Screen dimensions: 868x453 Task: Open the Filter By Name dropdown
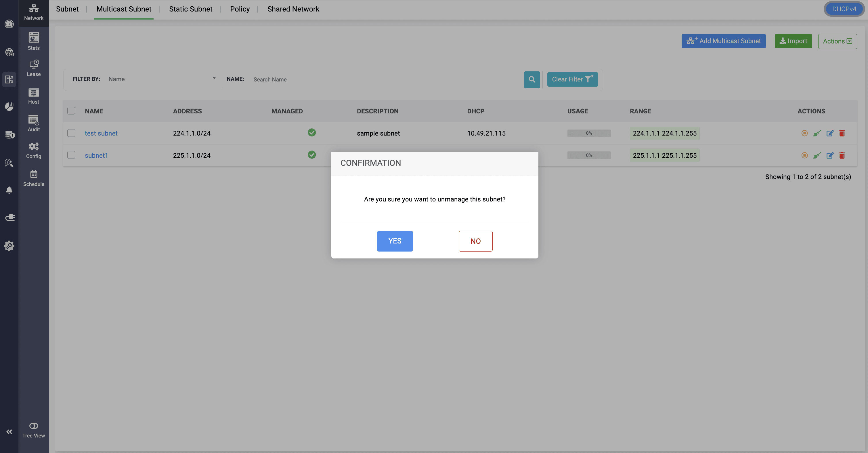coord(162,79)
